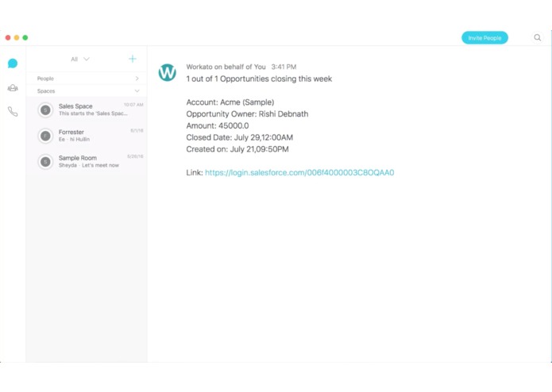
Task: Click the red close window button
Action: click(x=8, y=37)
